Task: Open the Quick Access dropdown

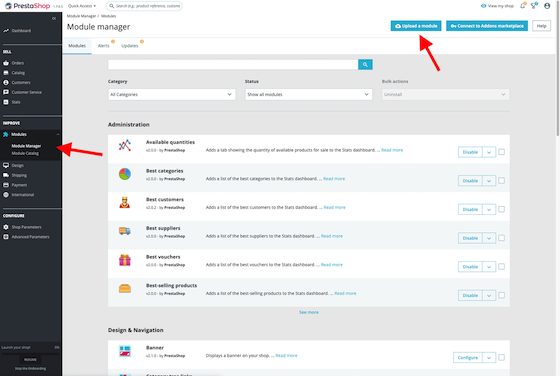Action: 82,6
